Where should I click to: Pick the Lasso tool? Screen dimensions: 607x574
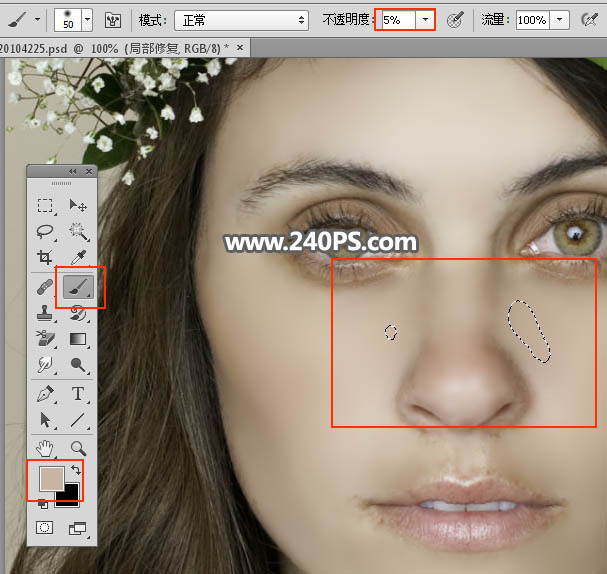click(45, 232)
